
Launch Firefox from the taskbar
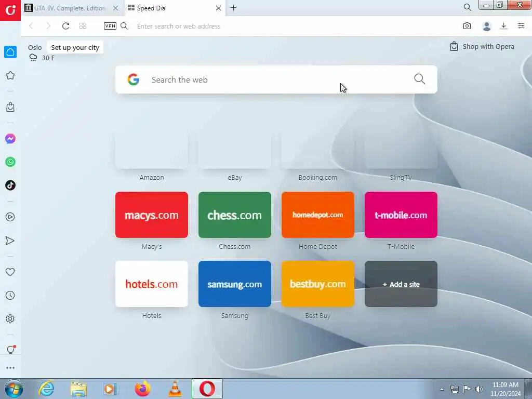143,389
